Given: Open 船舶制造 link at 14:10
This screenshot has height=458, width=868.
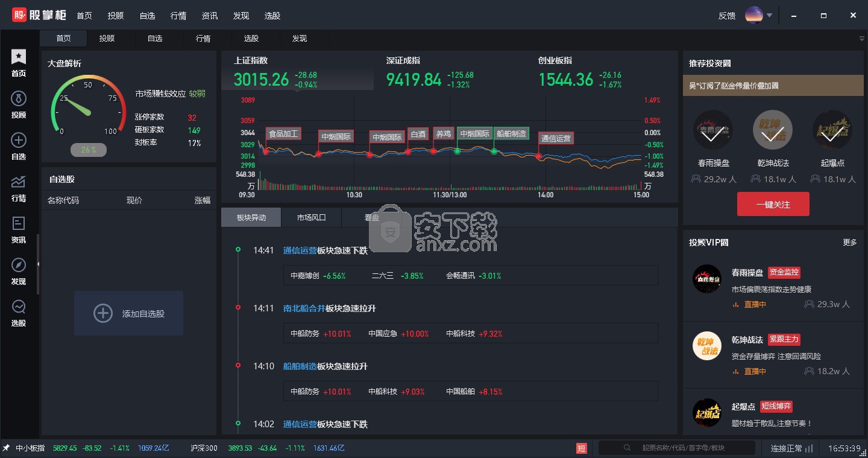Looking at the screenshot, I should 300,366.
